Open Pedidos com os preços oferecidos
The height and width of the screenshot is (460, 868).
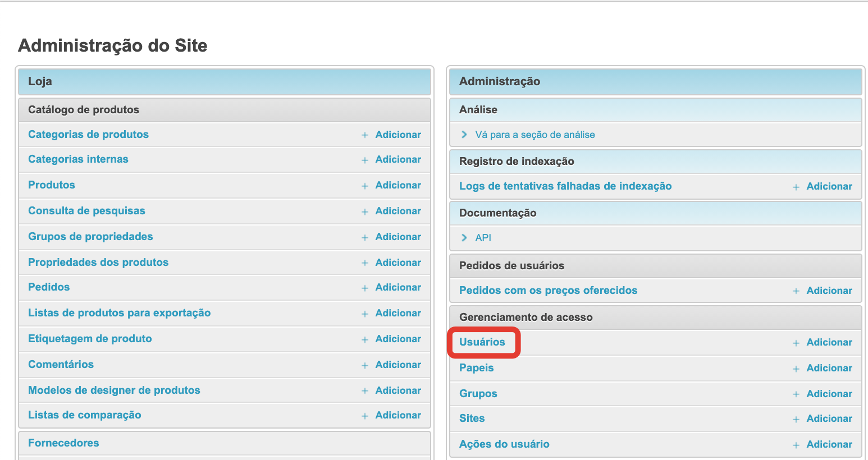pyautogui.click(x=548, y=291)
